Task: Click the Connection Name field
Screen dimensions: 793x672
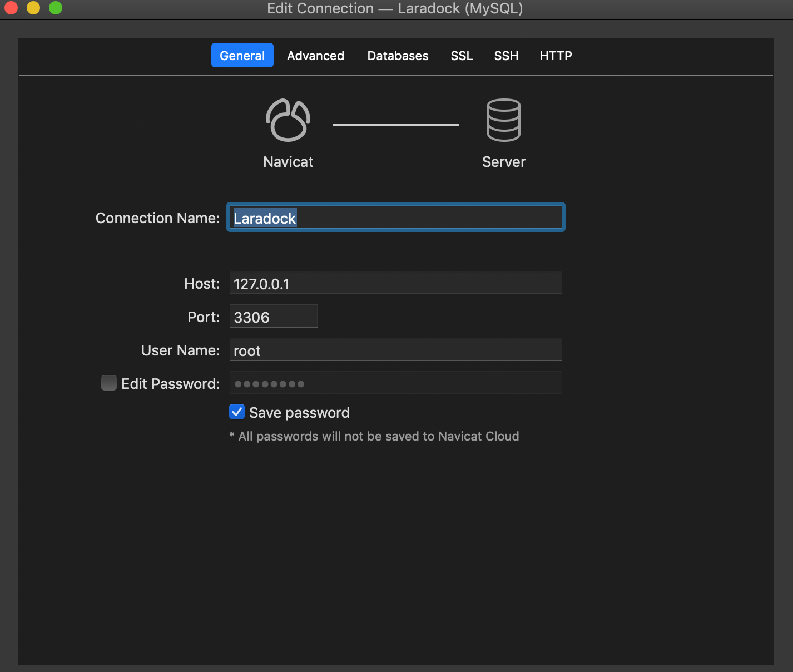Action: pos(396,217)
